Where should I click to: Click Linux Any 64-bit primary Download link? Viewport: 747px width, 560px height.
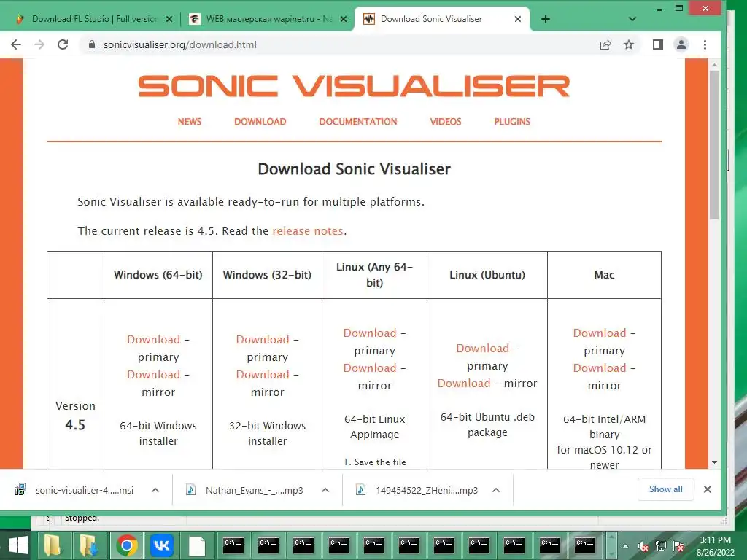tap(370, 332)
